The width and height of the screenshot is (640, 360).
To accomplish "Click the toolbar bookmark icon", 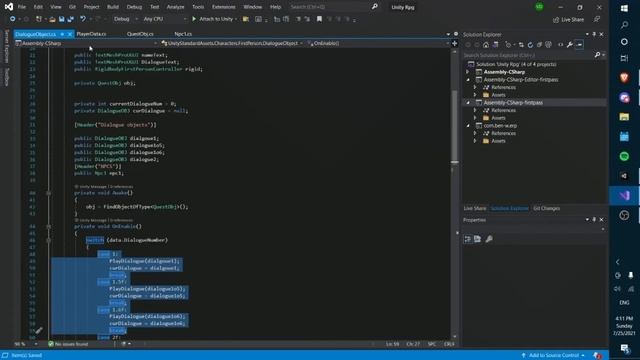I will pyautogui.click(x=319, y=19).
